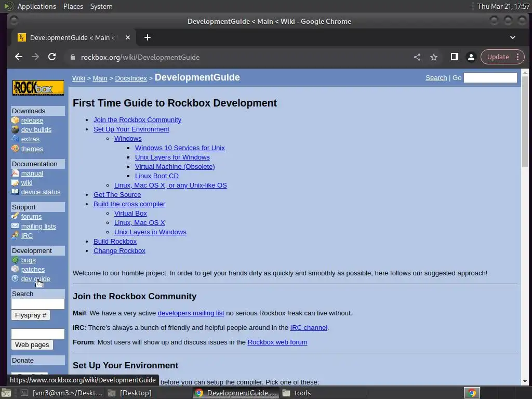
Task: Click the release package icon
Action: click(15, 120)
